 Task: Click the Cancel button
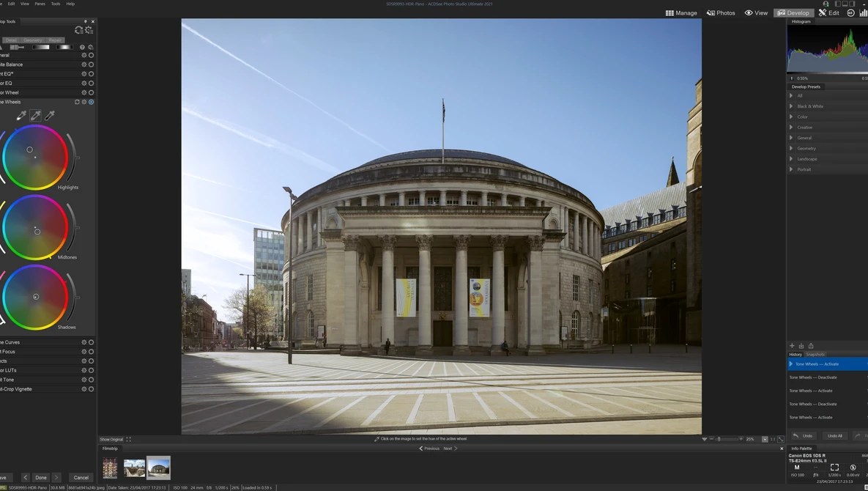(x=81, y=477)
